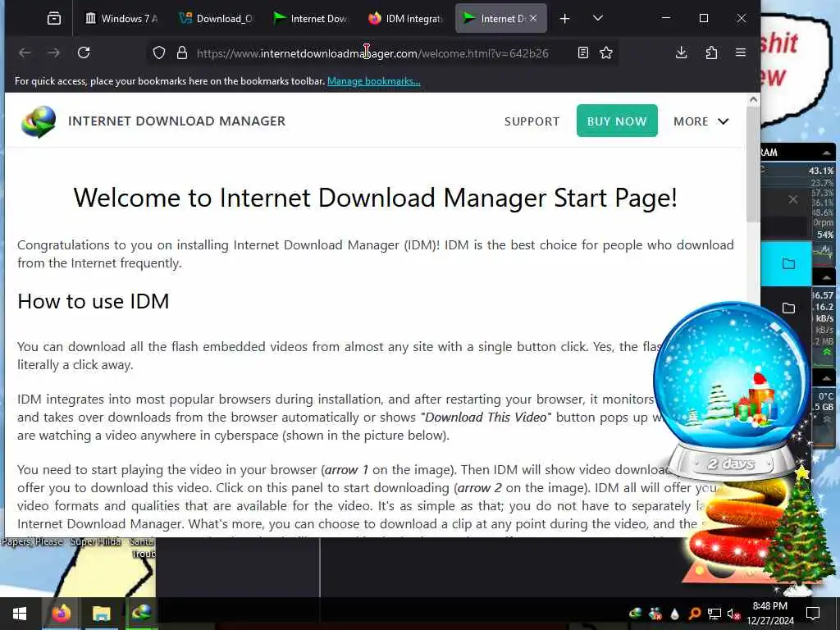Viewport: 840px width, 630px height.
Task: Expand the list all tabs dropdown
Action: [598, 19]
